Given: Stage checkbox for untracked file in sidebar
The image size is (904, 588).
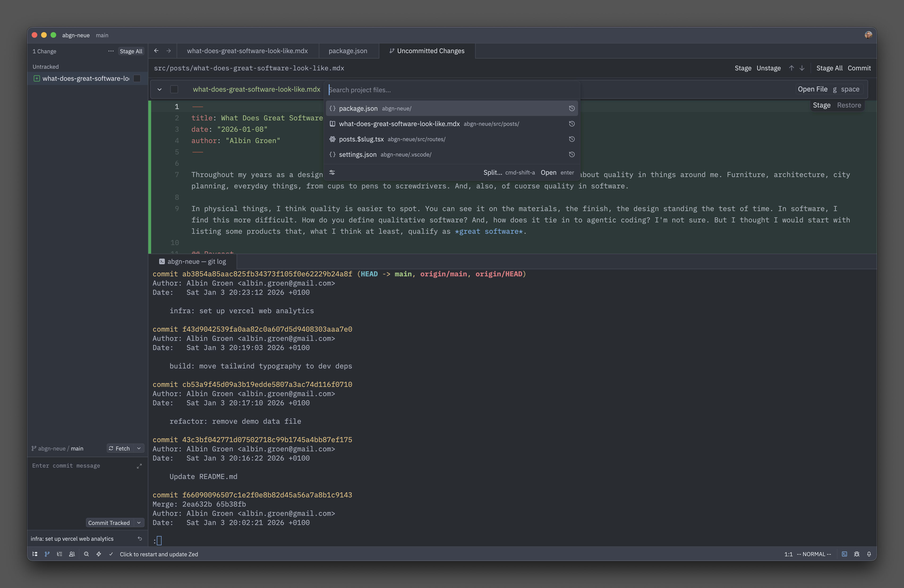Looking at the screenshot, I should coord(137,78).
